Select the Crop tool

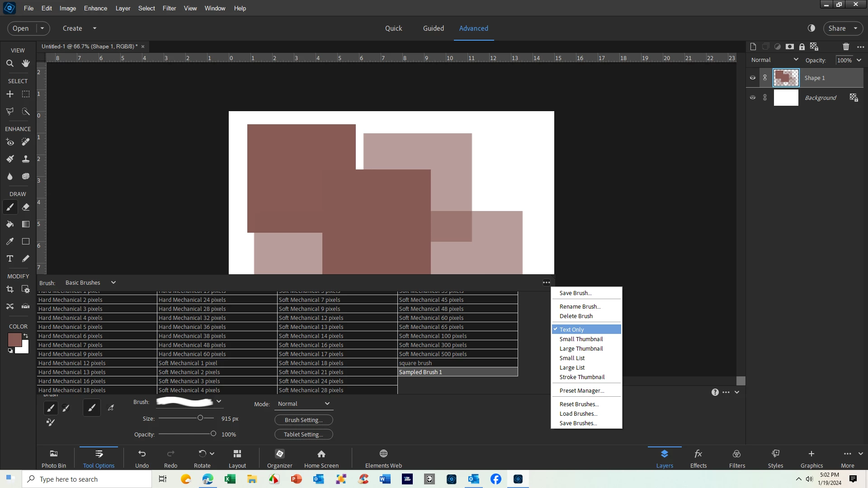tap(9, 290)
